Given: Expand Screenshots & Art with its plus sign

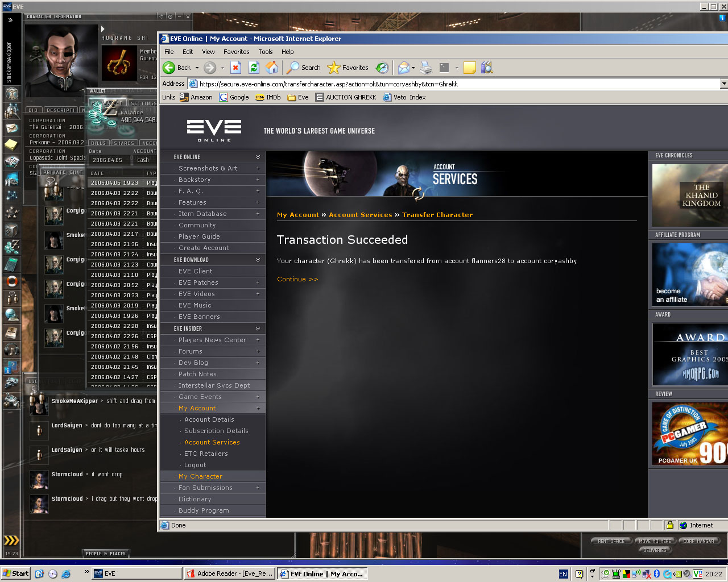Looking at the screenshot, I should point(258,168).
